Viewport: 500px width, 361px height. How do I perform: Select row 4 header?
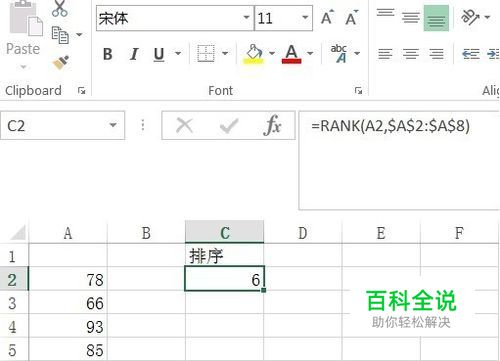pos(14,326)
